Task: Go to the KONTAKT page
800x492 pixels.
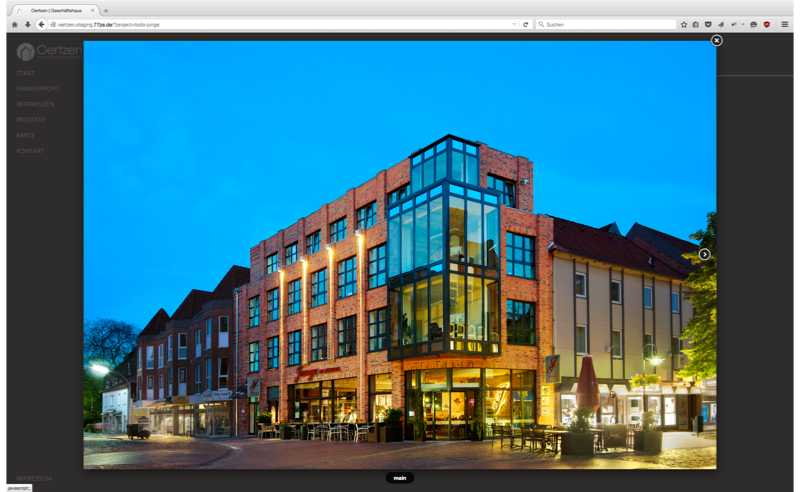Action: coord(30,150)
